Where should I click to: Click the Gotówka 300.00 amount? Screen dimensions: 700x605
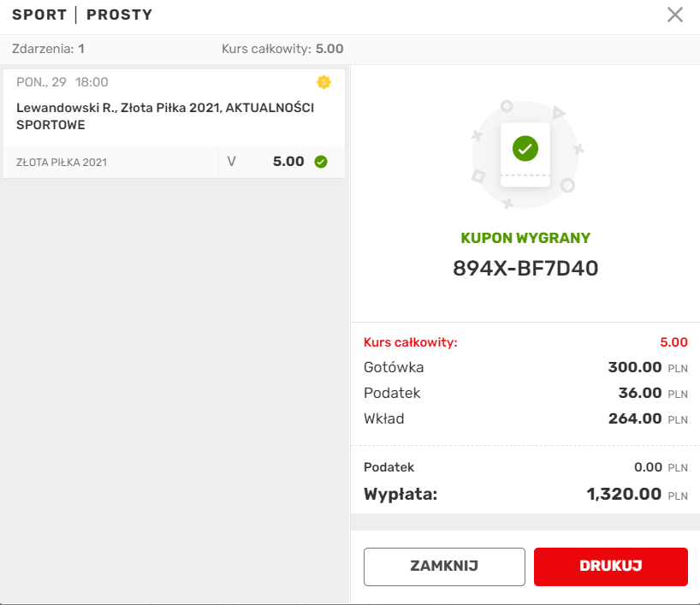(634, 368)
